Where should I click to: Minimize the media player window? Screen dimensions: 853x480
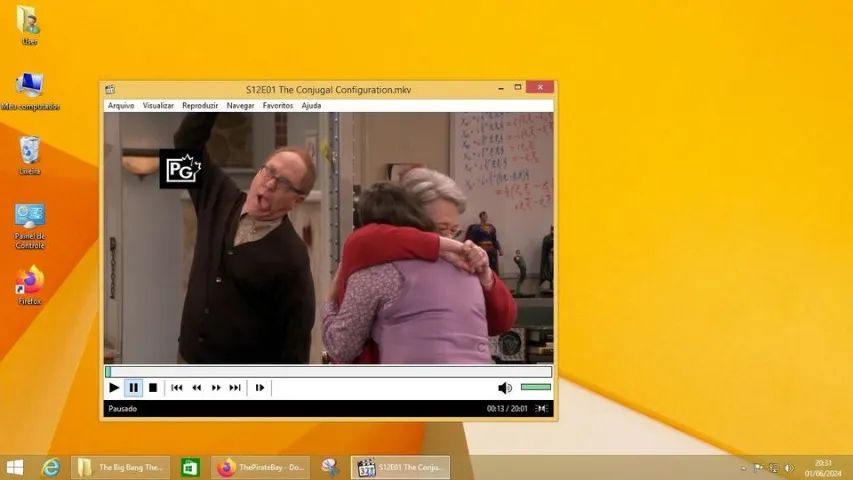(501, 88)
